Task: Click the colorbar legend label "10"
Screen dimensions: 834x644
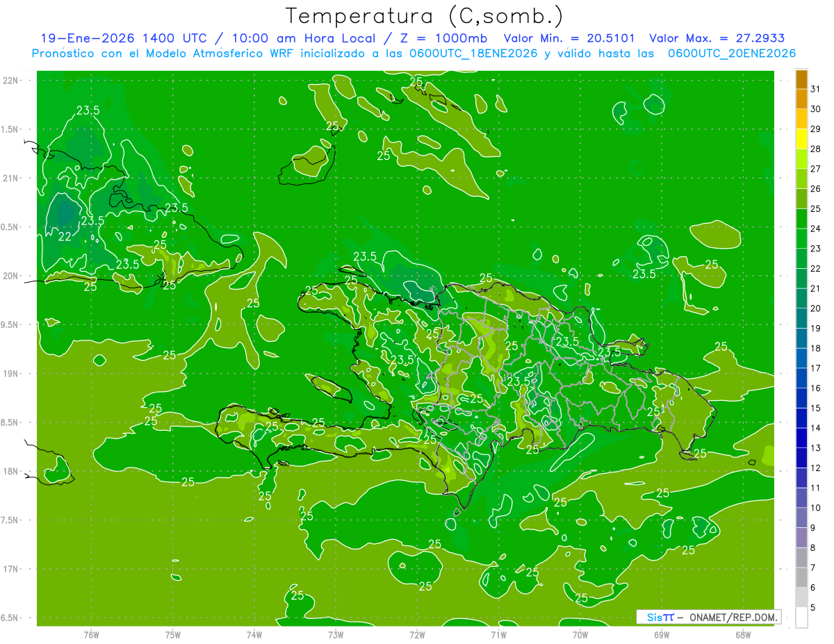Action: pos(816,508)
